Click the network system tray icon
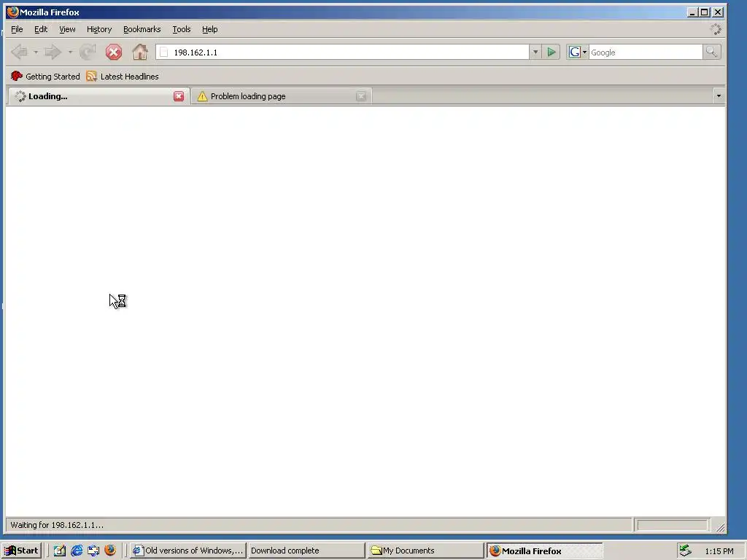Screen dimensions: 747x560 pyautogui.click(x=685, y=551)
